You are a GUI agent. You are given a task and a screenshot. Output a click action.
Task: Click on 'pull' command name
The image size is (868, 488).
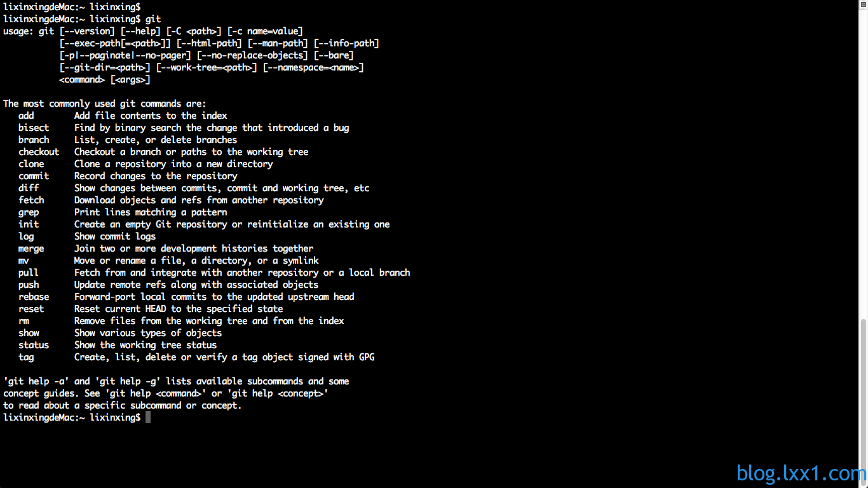tap(29, 273)
